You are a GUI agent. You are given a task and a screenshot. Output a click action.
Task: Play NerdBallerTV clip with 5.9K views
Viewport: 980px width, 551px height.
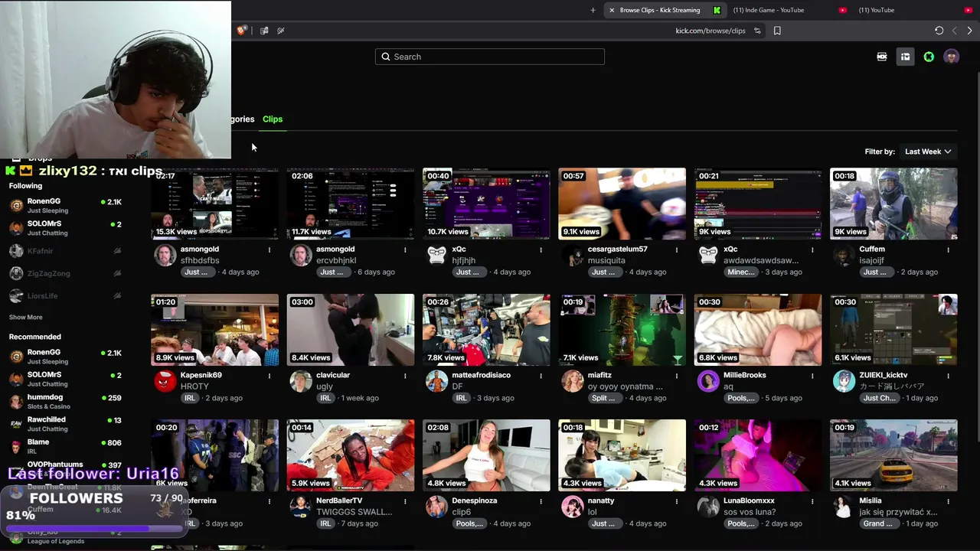point(351,455)
